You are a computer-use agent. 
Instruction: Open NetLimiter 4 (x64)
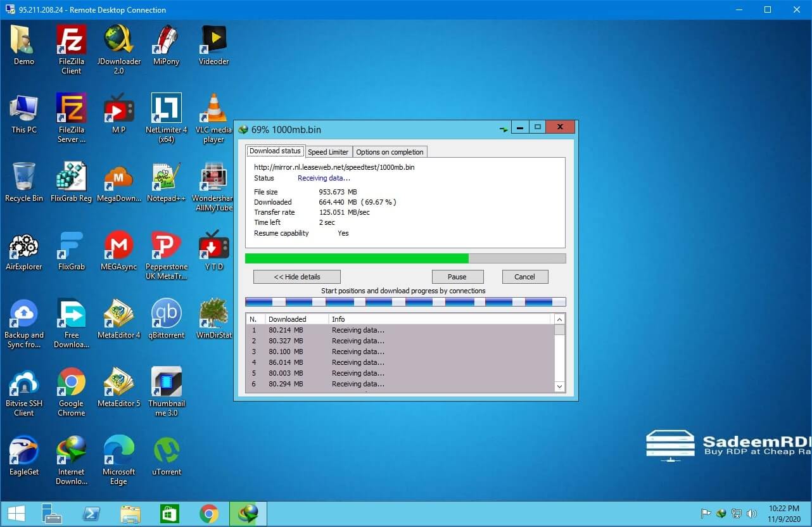166,108
